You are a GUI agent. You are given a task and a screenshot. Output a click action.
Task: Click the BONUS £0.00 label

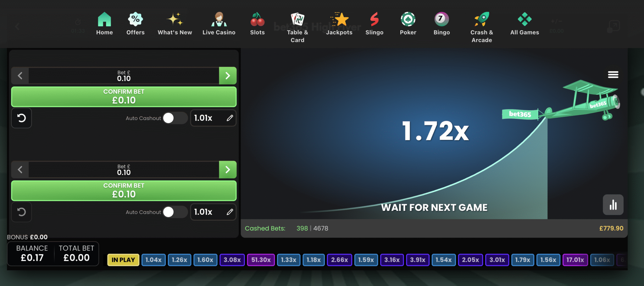pos(27,237)
